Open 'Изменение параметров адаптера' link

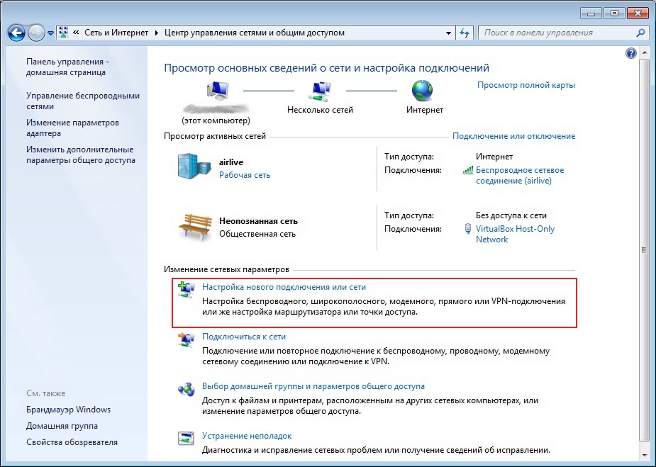pos(73,128)
